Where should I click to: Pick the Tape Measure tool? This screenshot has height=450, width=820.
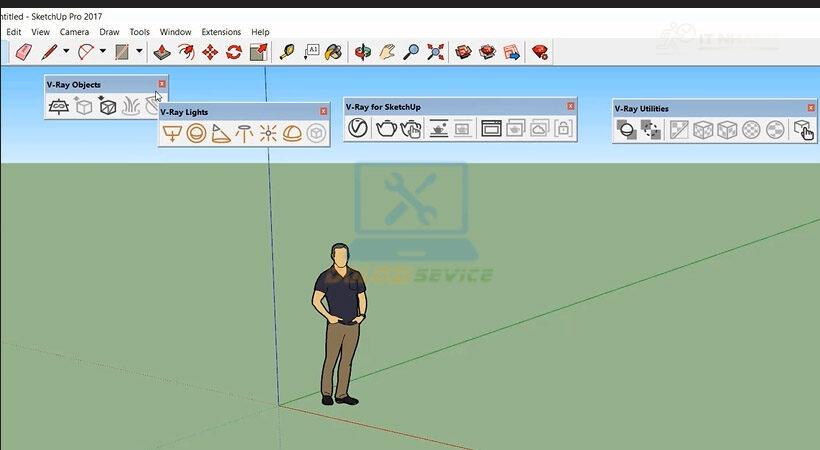[287, 52]
